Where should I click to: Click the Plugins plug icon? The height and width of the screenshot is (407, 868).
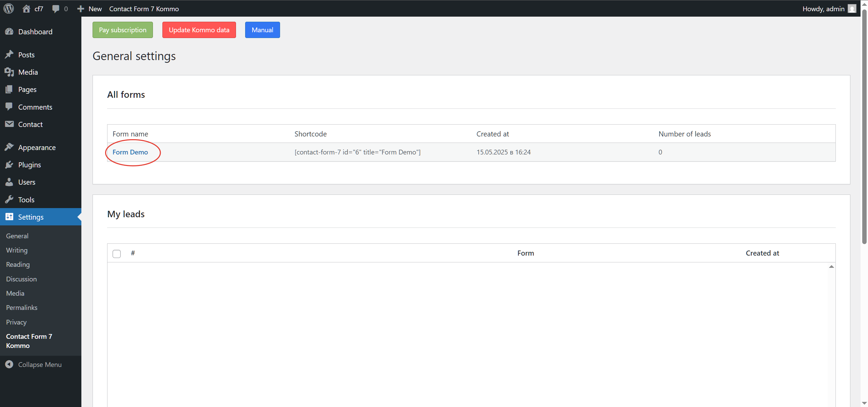pyautogui.click(x=9, y=165)
